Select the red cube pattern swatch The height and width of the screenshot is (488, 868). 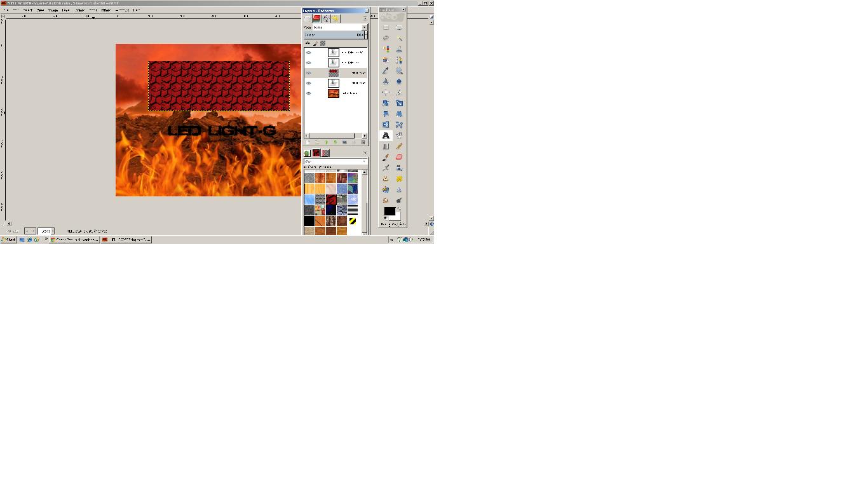[331, 200]
